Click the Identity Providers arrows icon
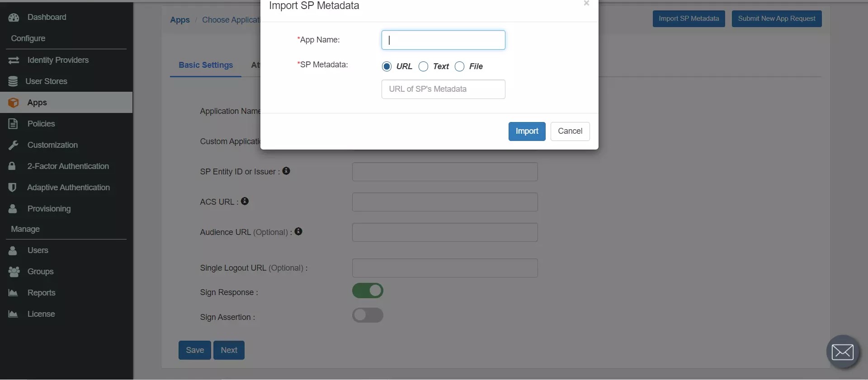 click(x=14, y=60)
